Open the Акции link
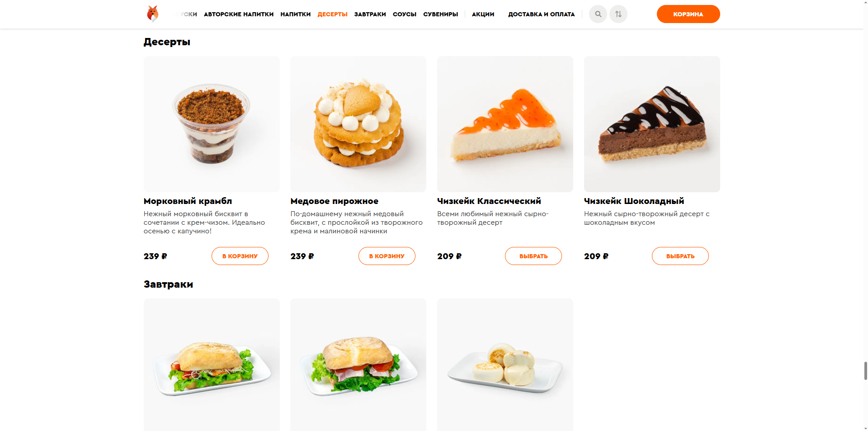 [x=483, y=14]
